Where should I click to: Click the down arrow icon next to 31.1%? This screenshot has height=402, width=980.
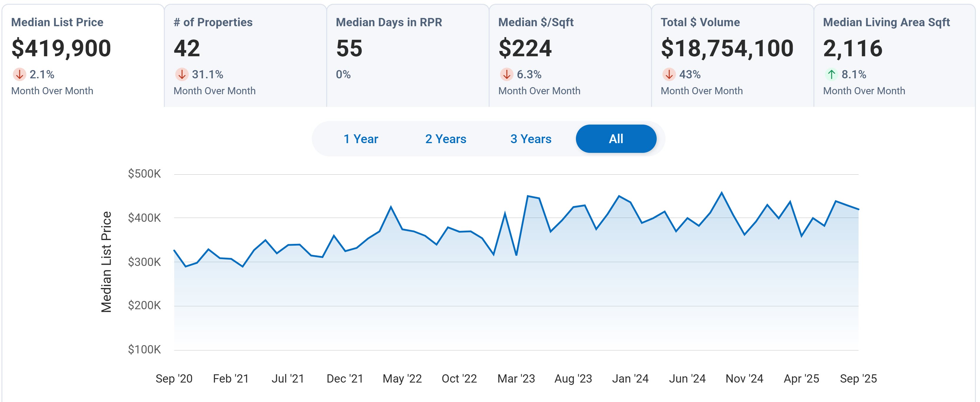(x=182, y=75)
